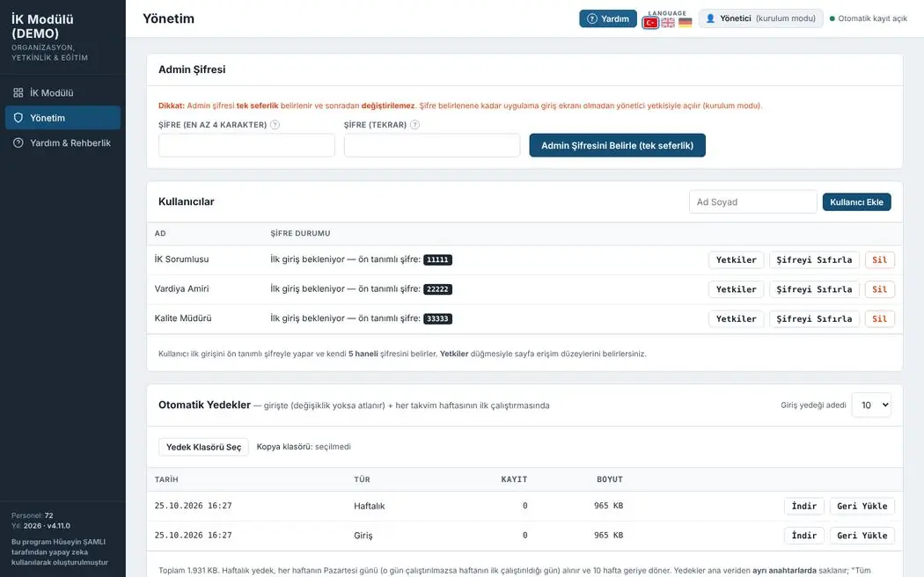Click Admin Şifresini Belirle (tek seferlik) button
The image size is (924, 577).
tap(617, 145)
